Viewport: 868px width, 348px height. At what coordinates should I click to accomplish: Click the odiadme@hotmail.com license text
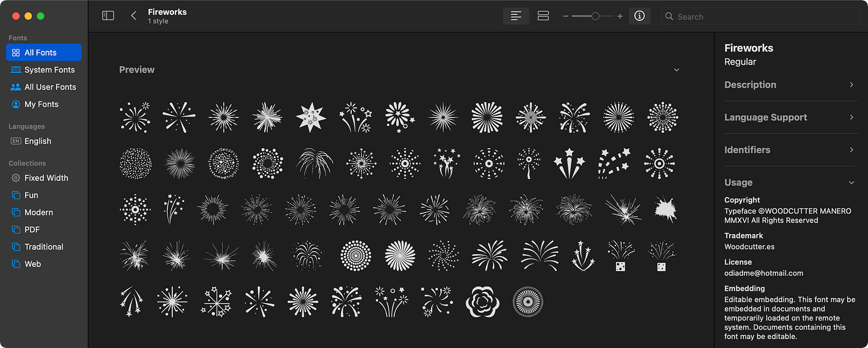764,273
